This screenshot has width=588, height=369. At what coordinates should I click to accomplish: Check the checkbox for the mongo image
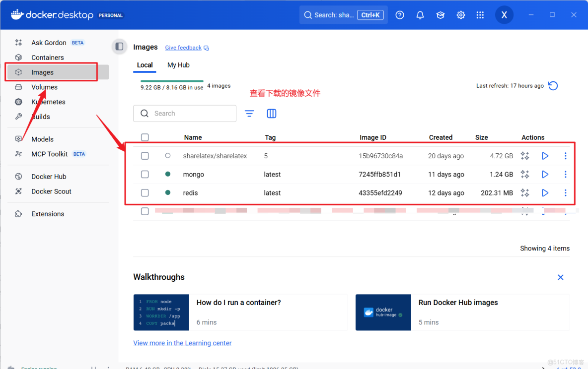pos(145,174)
